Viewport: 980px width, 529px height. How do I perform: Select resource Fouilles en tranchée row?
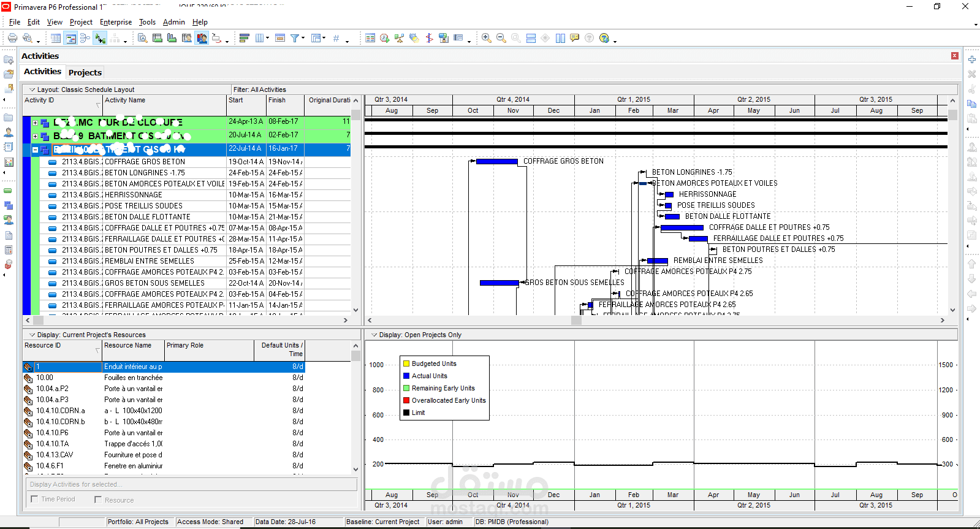(164, 378)
